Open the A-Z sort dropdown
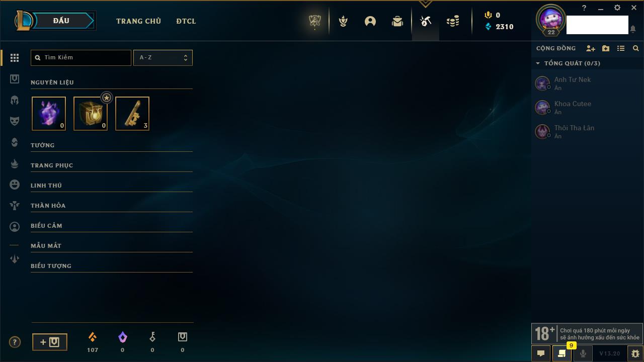The width and height of the screenshot is (644, 362). (x=163, y=58)
